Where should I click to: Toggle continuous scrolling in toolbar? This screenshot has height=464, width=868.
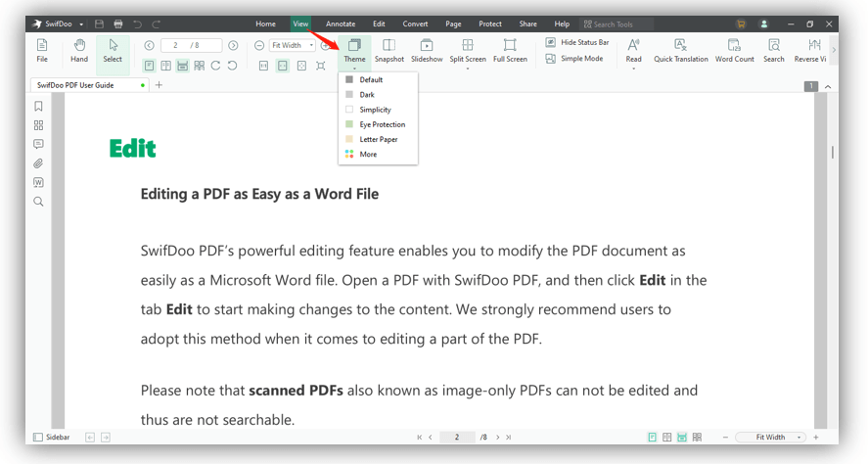[183, 66]
